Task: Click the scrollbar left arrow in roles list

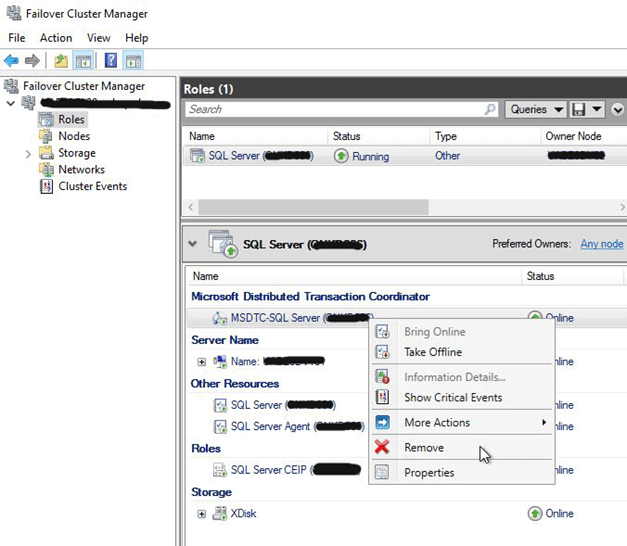Action: 191,207
